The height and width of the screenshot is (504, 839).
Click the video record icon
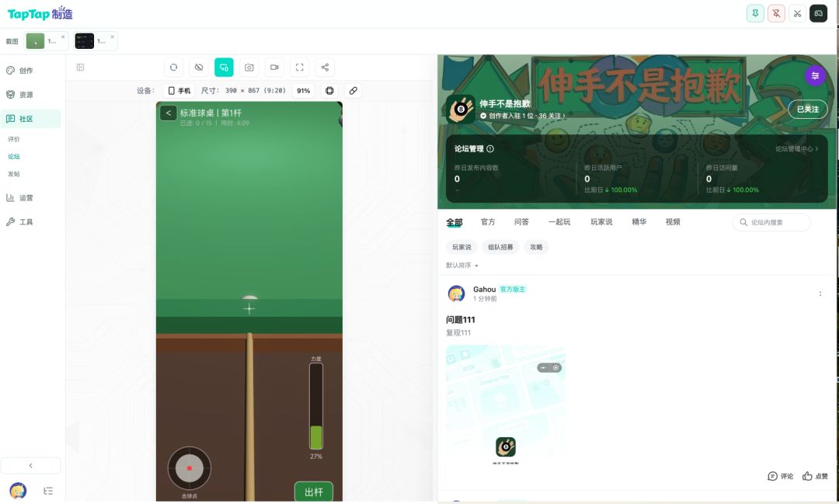274,68
